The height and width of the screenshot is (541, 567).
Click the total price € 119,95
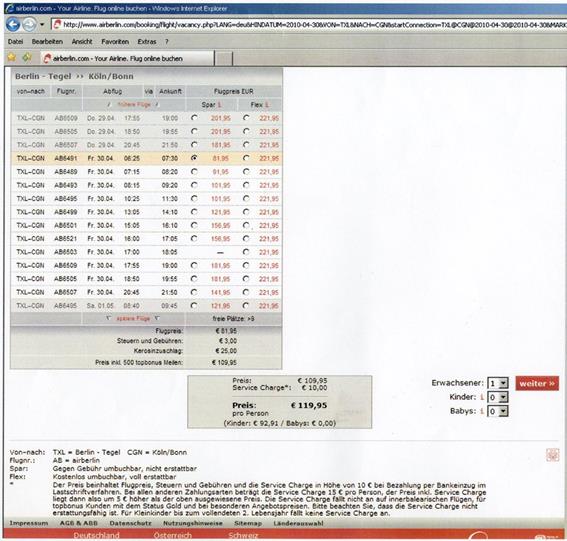pos(309,405)
